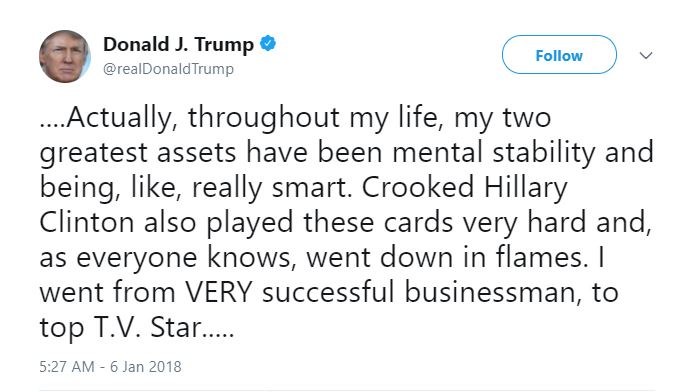Open the 5:27 AM tweet timestamp link

click(x=67, y=367)
